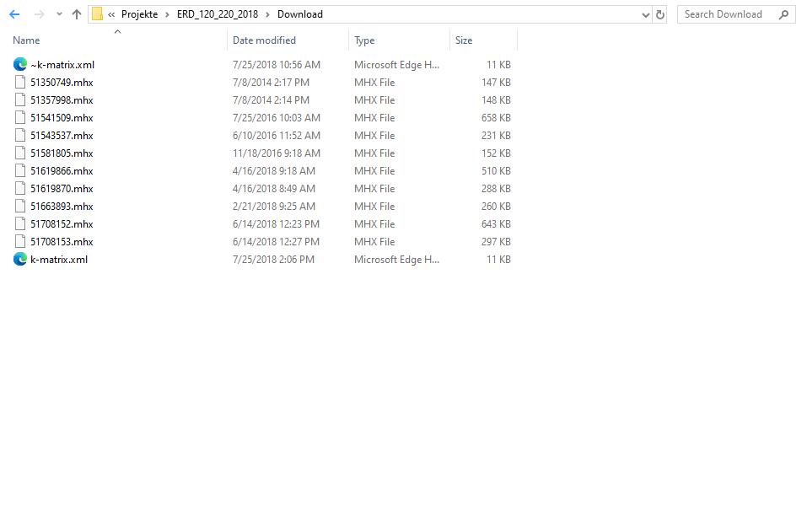Select bottom file named k-matrix.xml
Viewport: 807px width, 532px height.
pos(59,260)
